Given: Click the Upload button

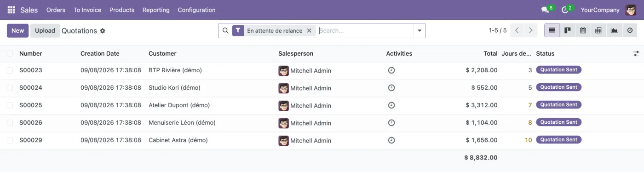Looking at the screenshot, I should pos(45,31).
